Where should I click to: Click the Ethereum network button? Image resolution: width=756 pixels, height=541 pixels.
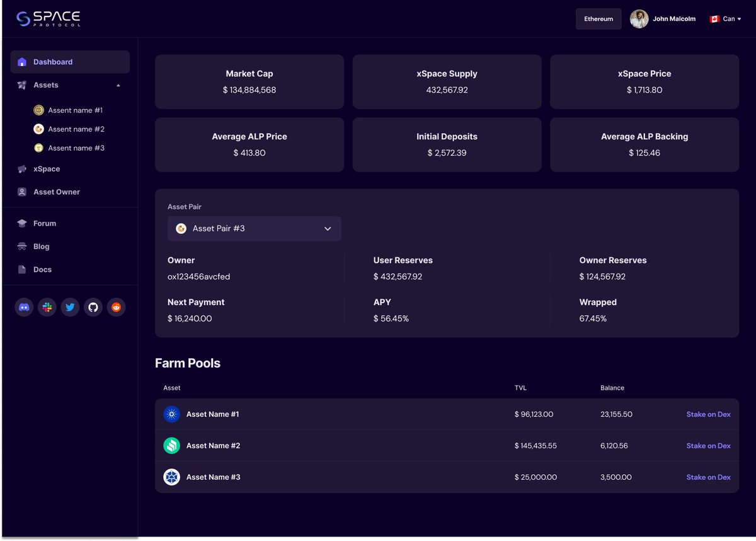click(x=598, y=18)
